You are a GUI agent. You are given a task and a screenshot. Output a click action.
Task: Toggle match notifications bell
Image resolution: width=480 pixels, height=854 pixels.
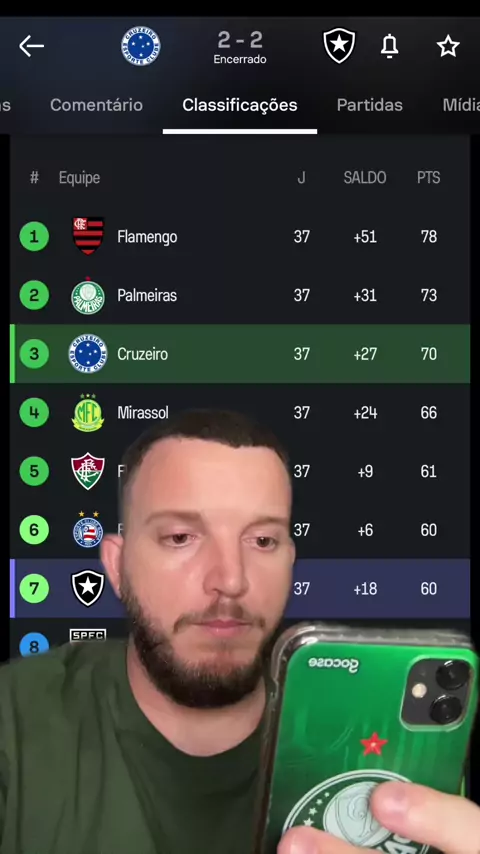tap(389, 46)
